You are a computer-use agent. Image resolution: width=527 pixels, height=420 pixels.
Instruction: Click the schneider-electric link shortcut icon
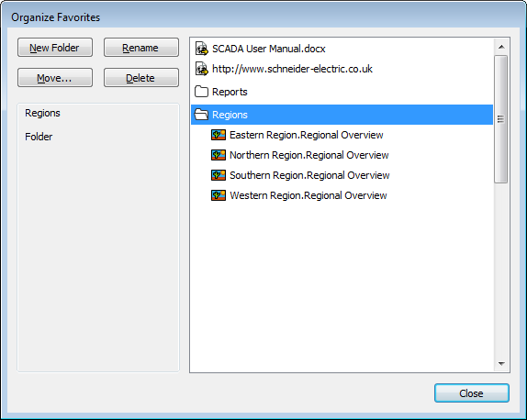click(x=202, y=69)
